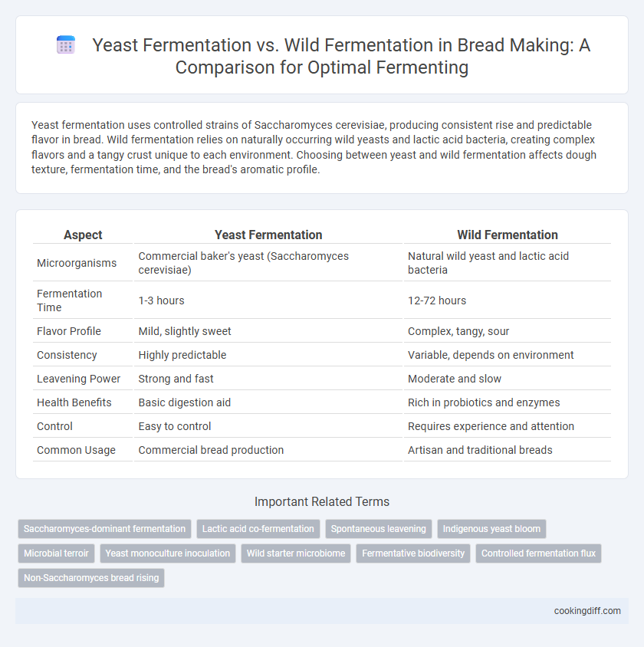Click the Important Related Terms heading
This screenshot has height=647, width=644.
322,501
